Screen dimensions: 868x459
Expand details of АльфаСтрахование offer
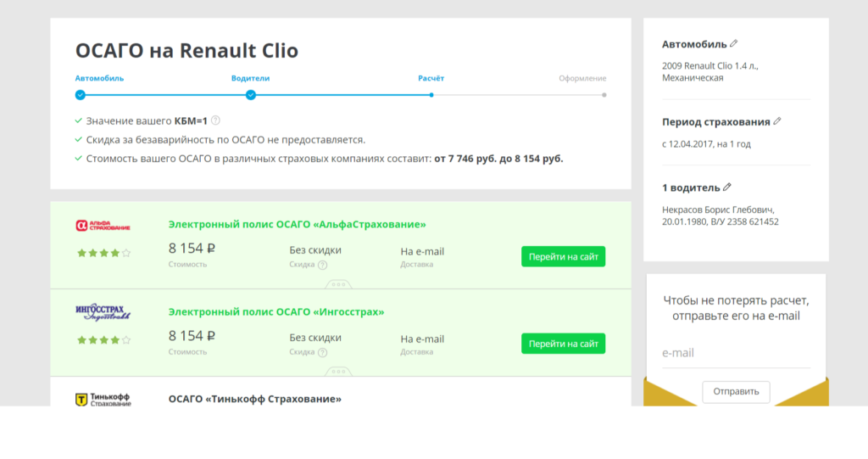pyautogui.click(x=338, y=285)
